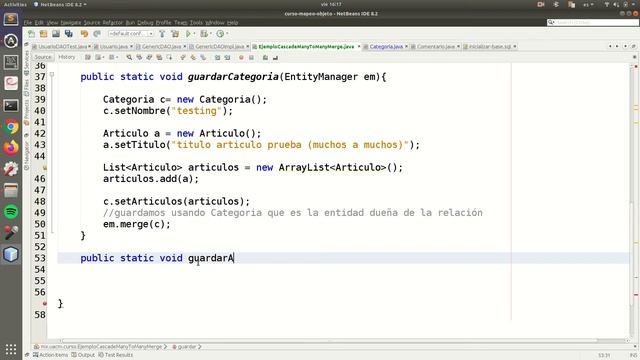Open the system menu arrow in top bar
This screenshot has height=360, width=640.
(633, 4)
